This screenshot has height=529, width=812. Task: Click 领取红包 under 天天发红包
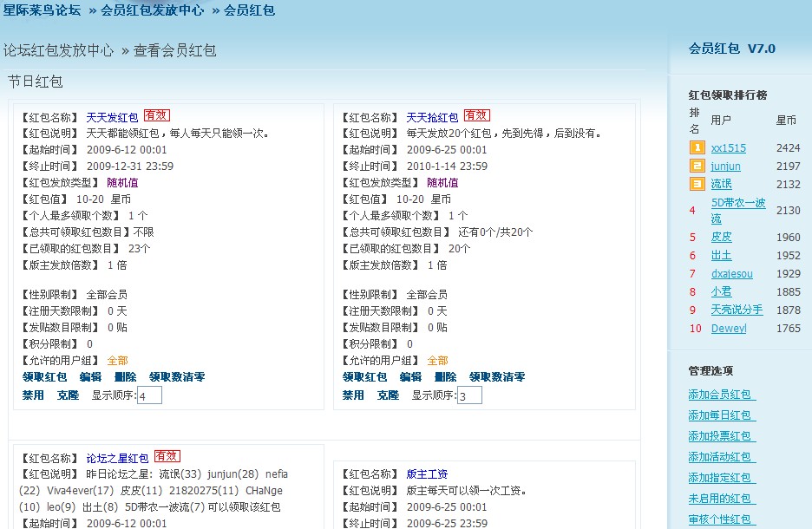pos(44,377)
